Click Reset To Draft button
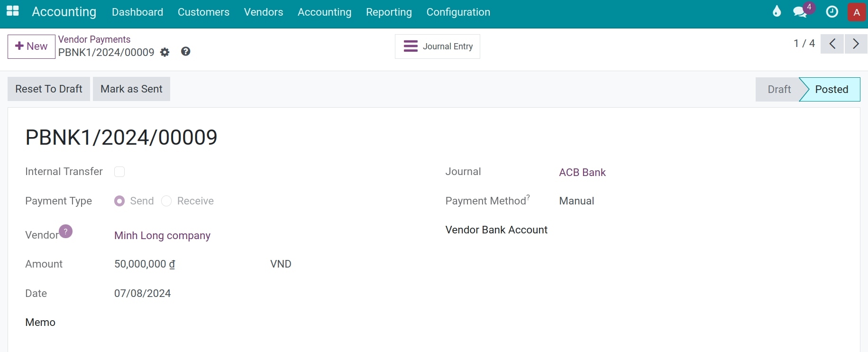 point(49,89)
